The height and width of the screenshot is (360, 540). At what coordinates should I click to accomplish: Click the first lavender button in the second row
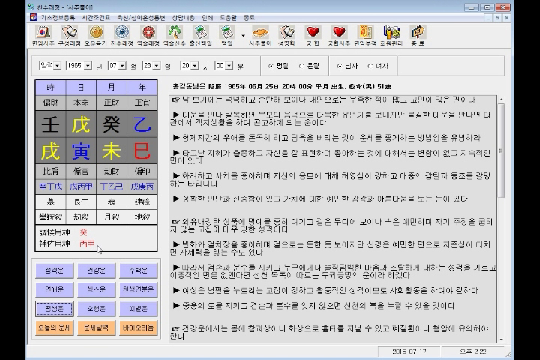coord(54,290)
